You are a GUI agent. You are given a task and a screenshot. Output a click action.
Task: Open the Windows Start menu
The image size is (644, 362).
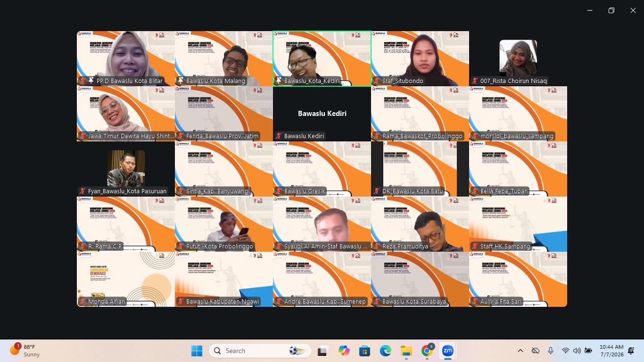pyautogui.click(x=197, y=351)
